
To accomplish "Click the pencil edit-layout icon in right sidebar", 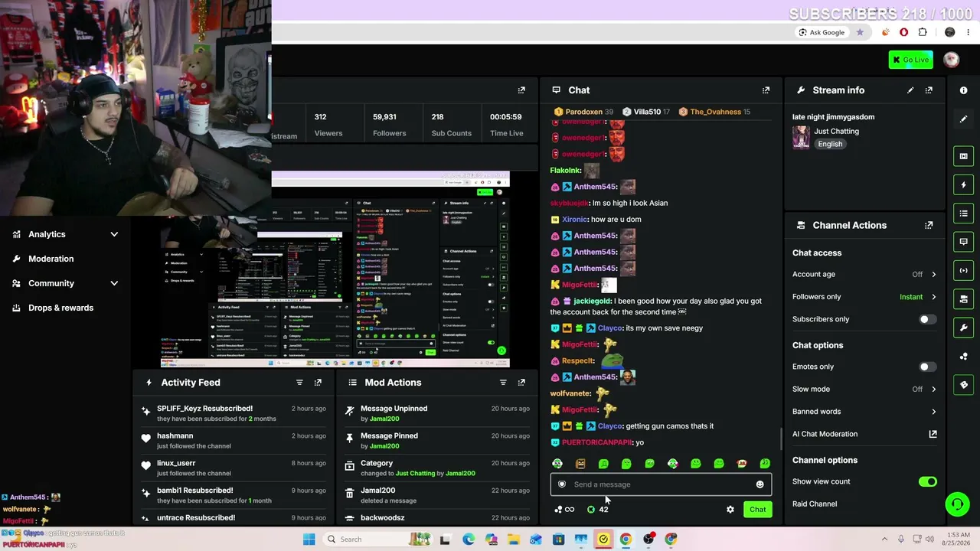I will [x=963, y=119].
